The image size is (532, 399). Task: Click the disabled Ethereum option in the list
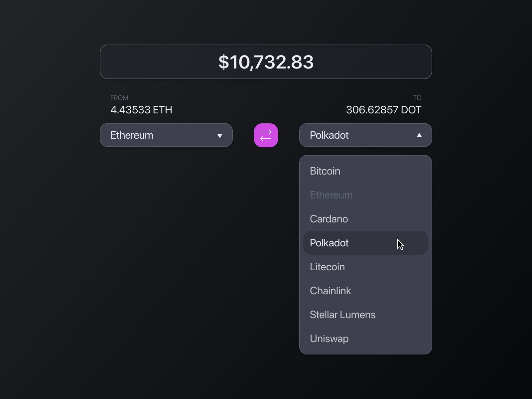click(331, 195)
